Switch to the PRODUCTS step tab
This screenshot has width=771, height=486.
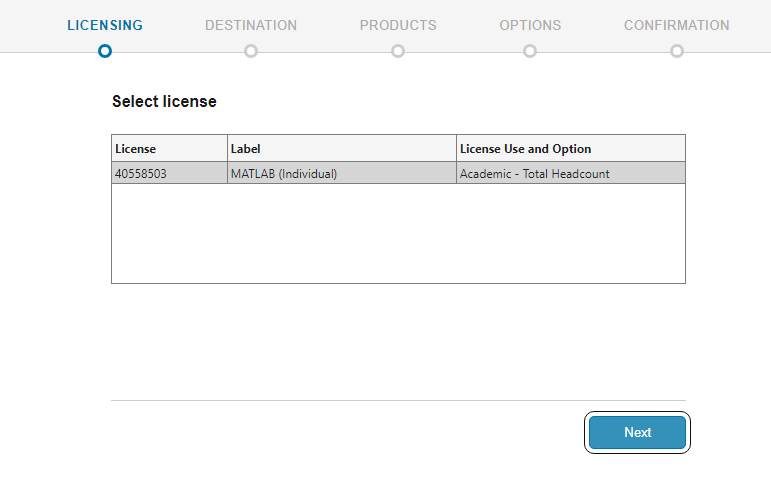[398, 25]
